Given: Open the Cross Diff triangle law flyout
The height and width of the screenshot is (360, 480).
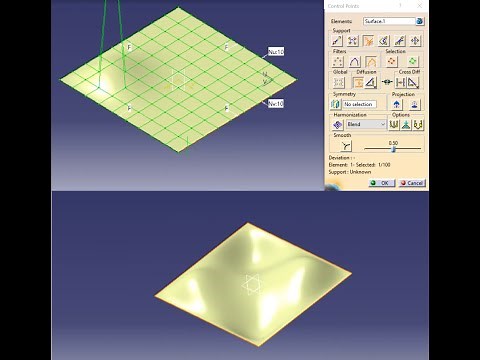Looking at the screenshot, I should [x=413, y=82].
